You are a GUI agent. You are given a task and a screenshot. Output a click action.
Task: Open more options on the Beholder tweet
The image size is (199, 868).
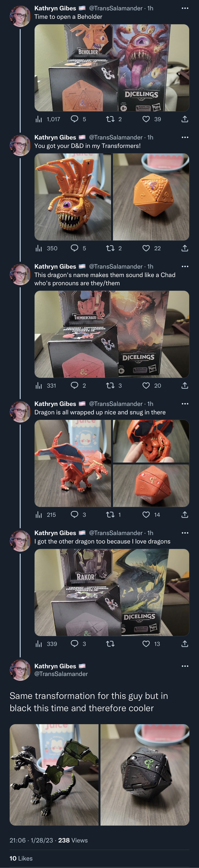coord(185,8)
